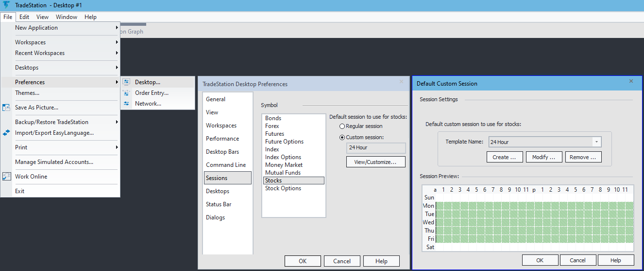The image size is (644, 271).
Task: Click the View/Customize... button
Action: (x=376, y=162)
